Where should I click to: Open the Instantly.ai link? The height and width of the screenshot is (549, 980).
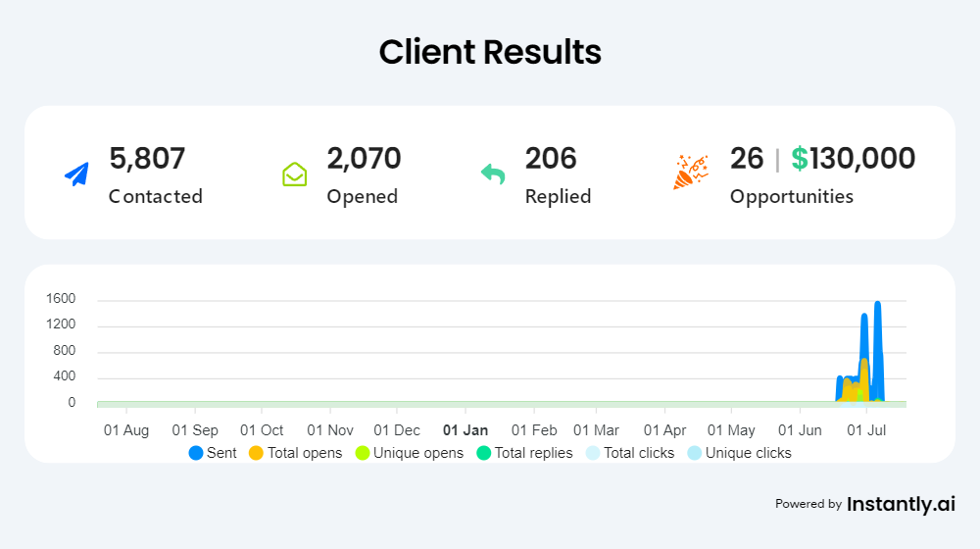pos(901,504)
